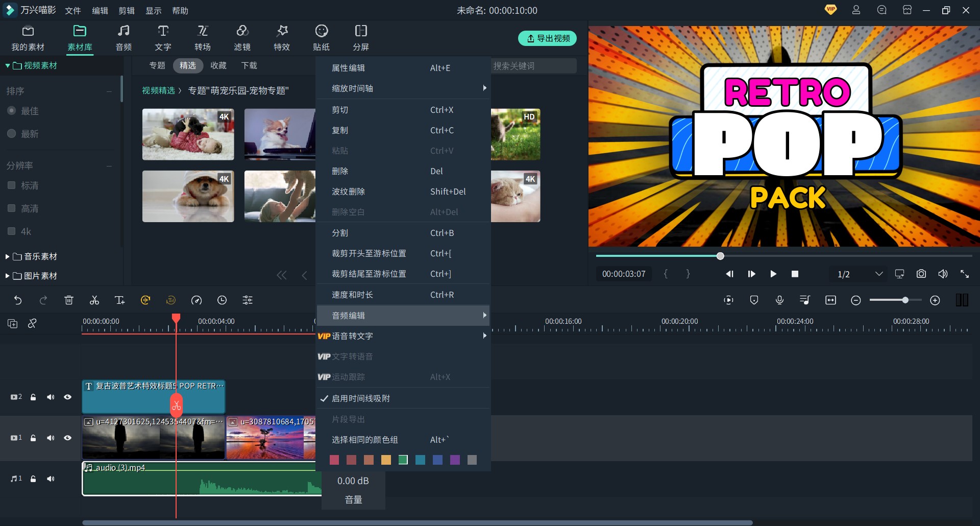
Task: Switch to the 收藏 tab
Action: [x=218, y=65]
